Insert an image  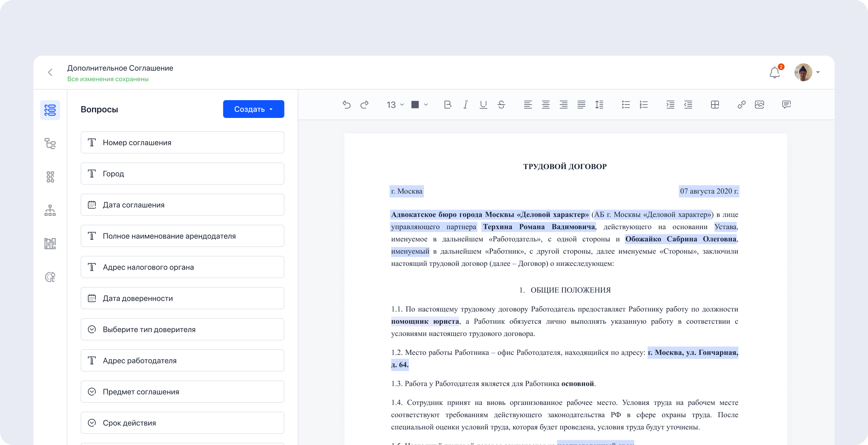(759, 105)
